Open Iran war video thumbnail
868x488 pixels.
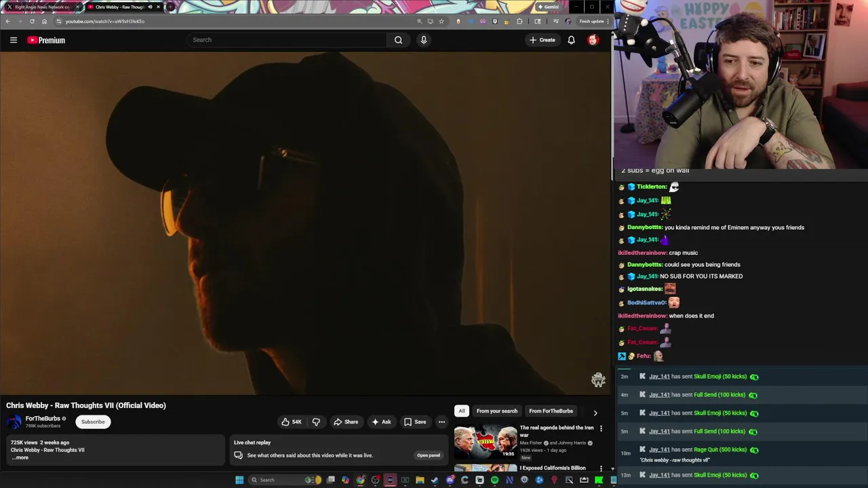[x=486, y=442]
